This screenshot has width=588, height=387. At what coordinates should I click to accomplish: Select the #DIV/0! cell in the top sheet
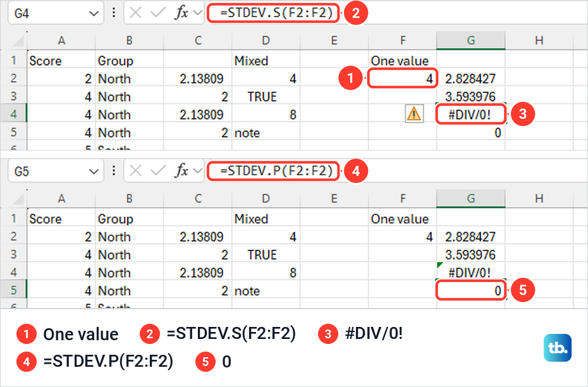(x=470, y=114)
